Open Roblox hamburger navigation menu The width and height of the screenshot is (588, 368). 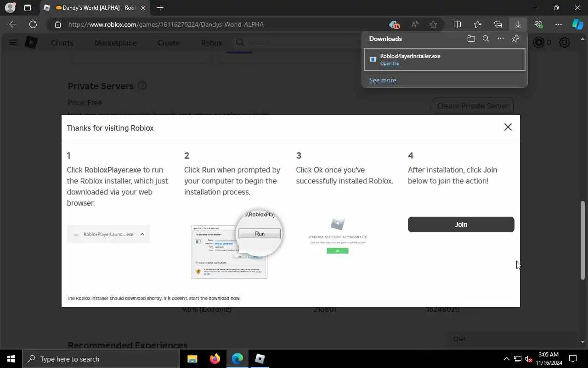(13, 43)
